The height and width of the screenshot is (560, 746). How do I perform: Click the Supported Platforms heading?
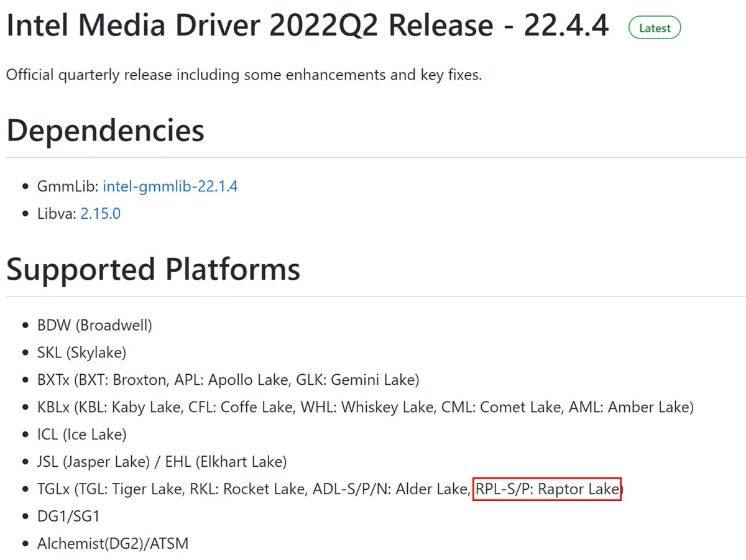[x=154, y=269]
